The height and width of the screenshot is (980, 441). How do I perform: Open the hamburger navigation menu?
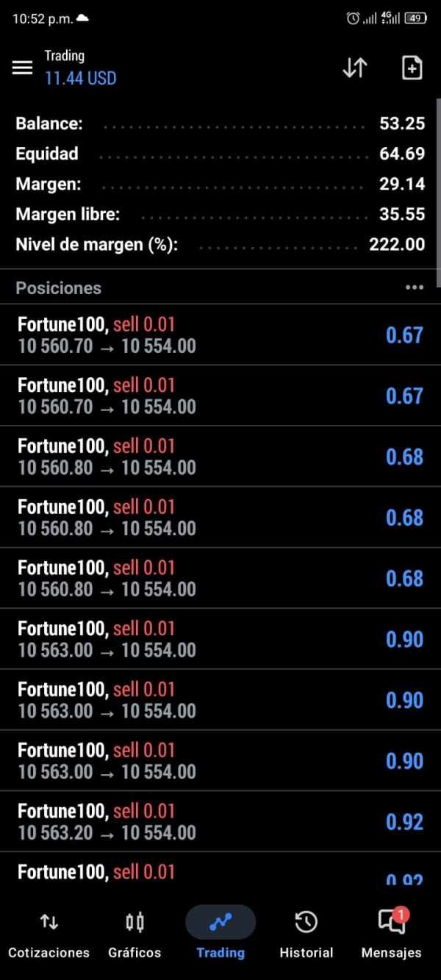click(23, 68)
